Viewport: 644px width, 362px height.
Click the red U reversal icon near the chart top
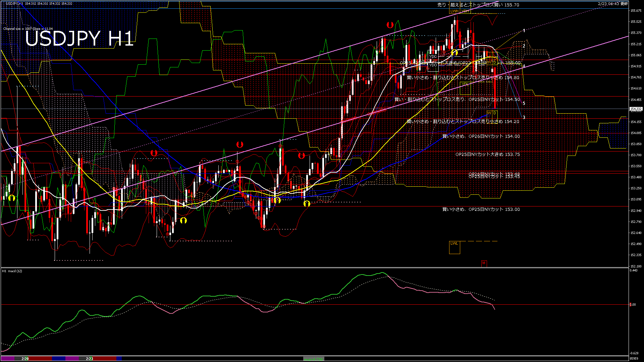tap(390, 24)
